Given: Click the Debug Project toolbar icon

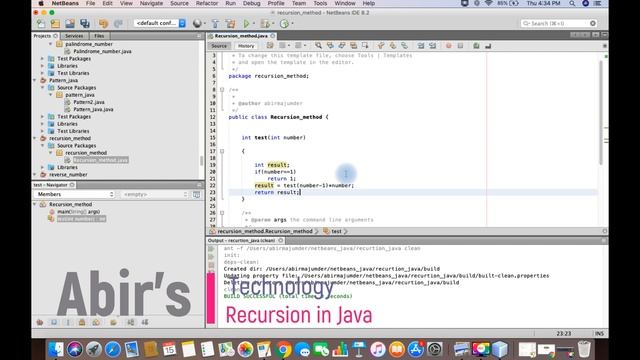Looking at the screenshot, I should [264, 24].
